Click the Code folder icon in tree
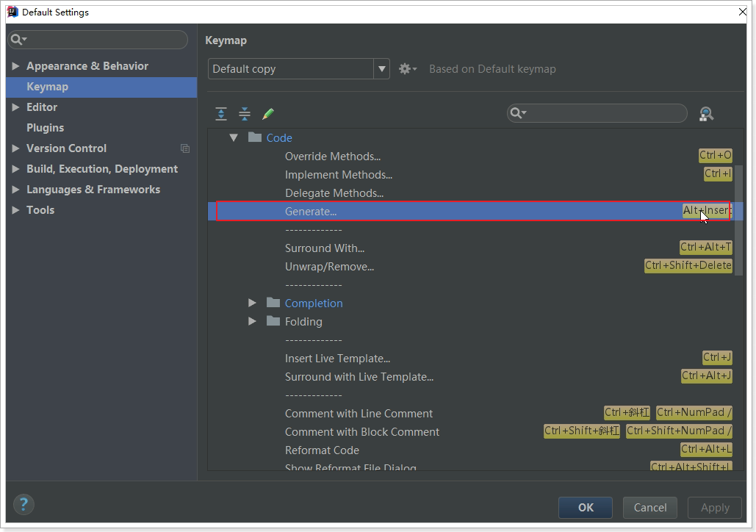This screenshot has height=532, width=756. (255, 137)
